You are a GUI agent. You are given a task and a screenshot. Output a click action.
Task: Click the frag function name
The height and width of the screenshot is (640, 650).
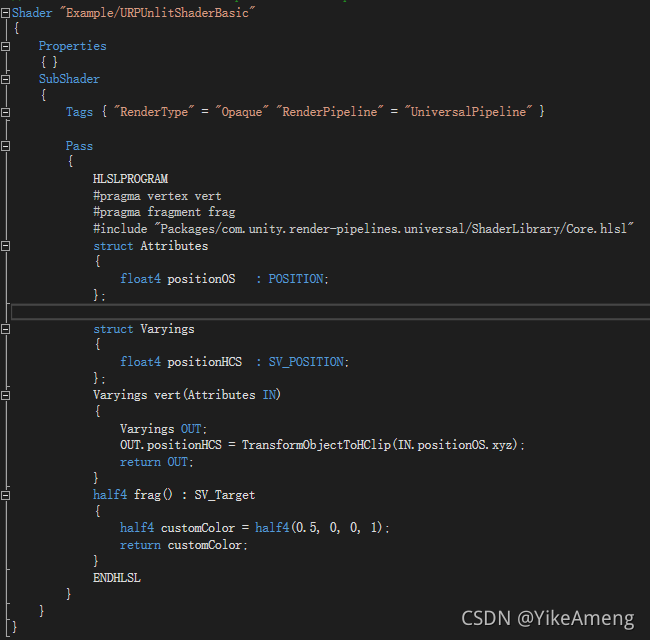(147, 495)
